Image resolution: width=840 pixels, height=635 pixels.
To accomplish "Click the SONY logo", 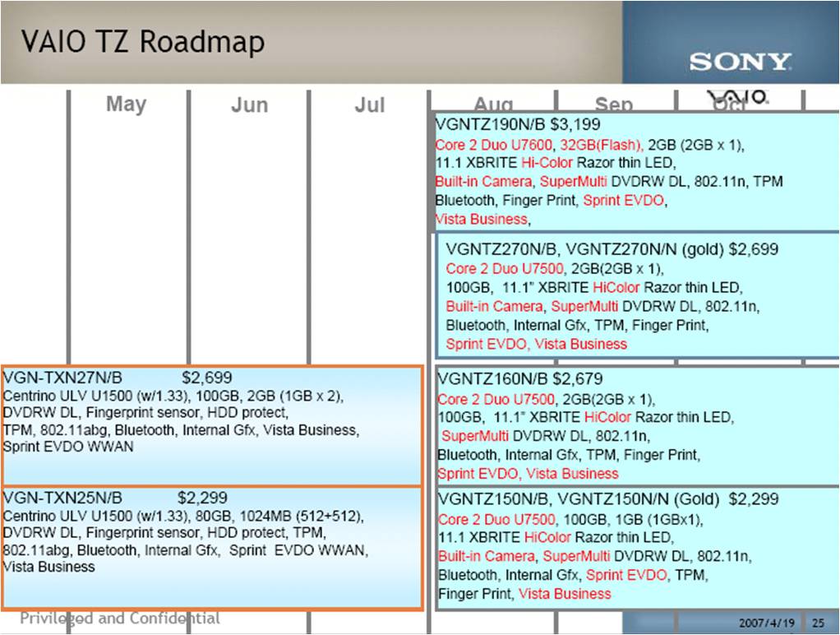I will tap(741, 62).
